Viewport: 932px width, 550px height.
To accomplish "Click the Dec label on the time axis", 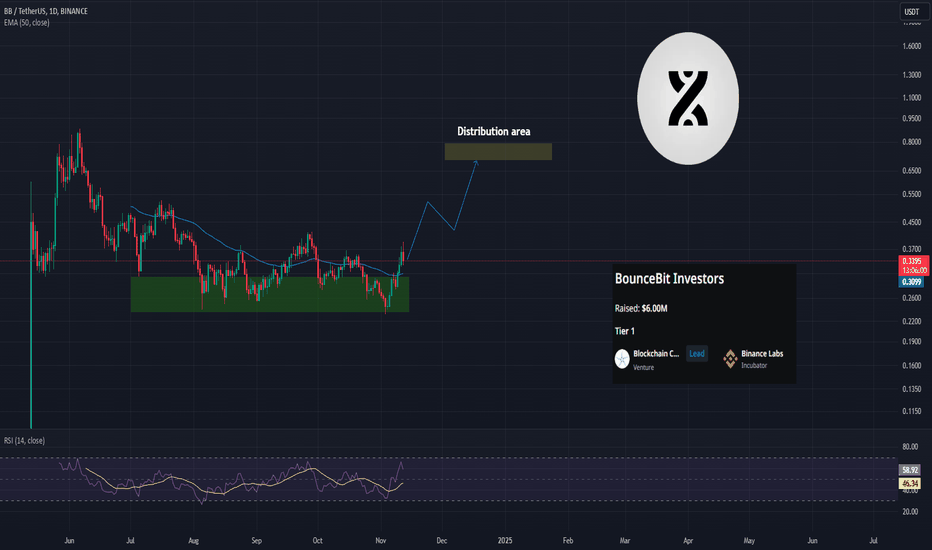I will [442, 540].
